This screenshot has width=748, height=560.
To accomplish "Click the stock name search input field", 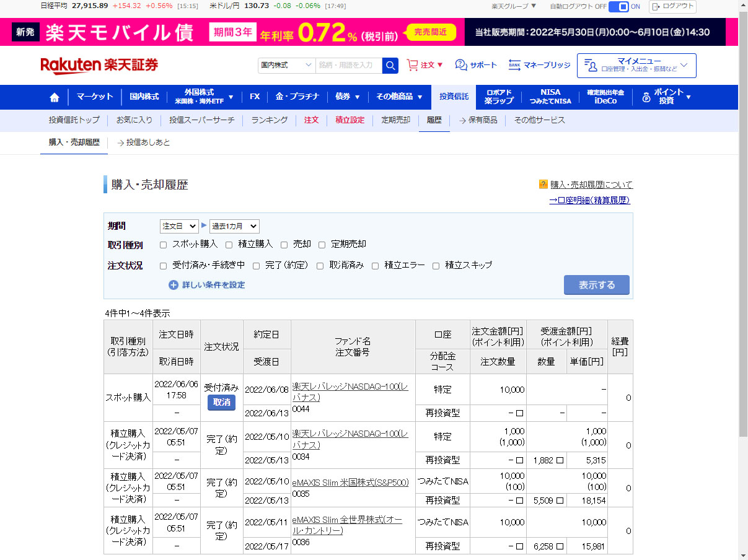I will pos(349,65).
